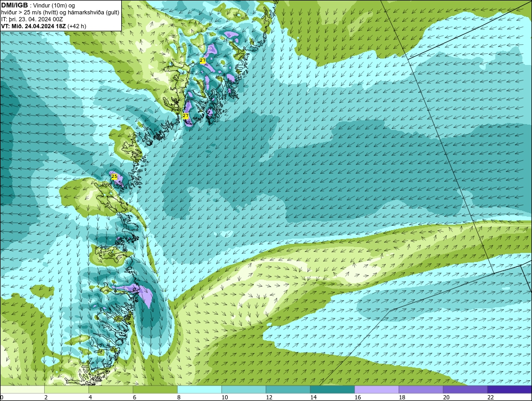The width and height of the screenshot is (532, 401).
Task: Click the 10-12 m/s light teal swatch
Action: (x=244, y=389)
